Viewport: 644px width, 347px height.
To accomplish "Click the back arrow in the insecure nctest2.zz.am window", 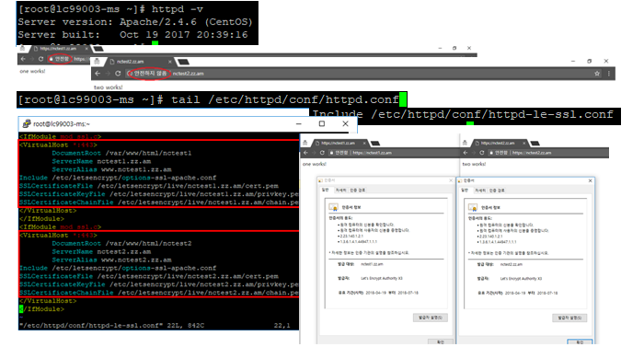I will pyautogui.click(x=98, y=74).
